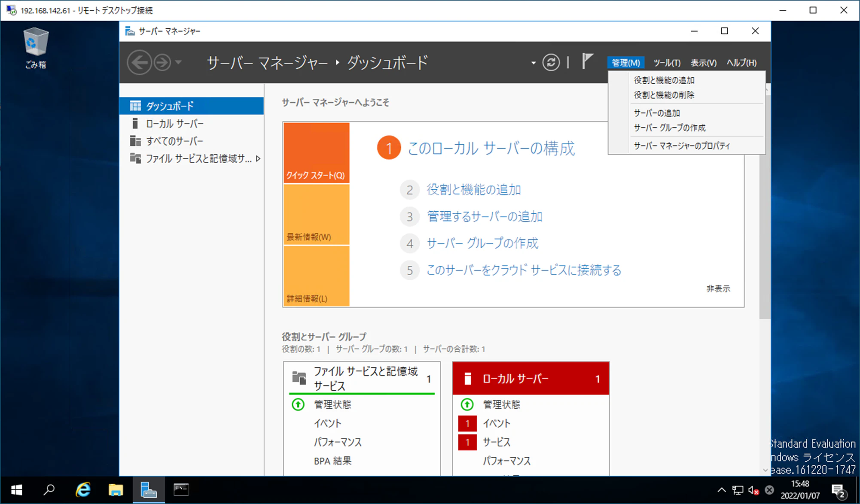Open the 詳細情報(L) tile
Screen dimensions: 860x504
tap(316, 276)
